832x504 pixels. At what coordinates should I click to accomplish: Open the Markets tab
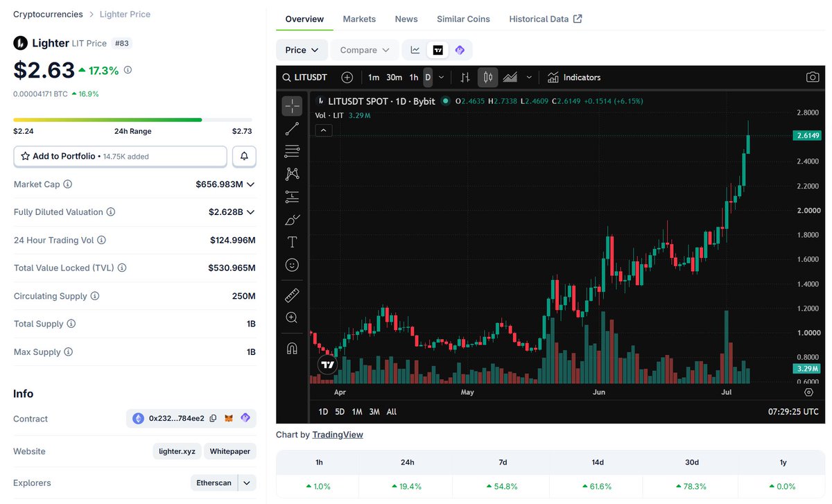point(359,19)
